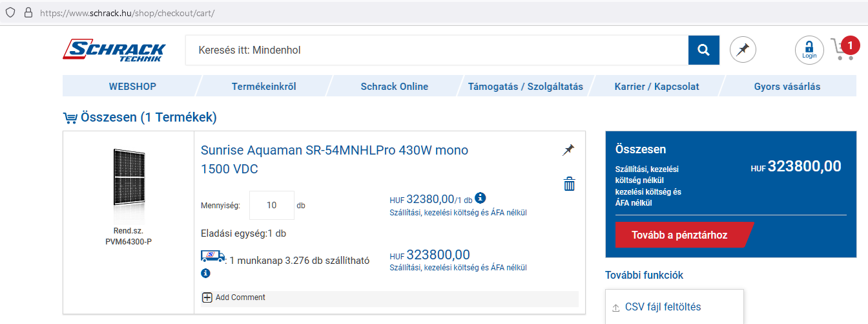Open the WEBSHOP menu
The height and width of the screenshot is (324, 868).
click(132, 86)
